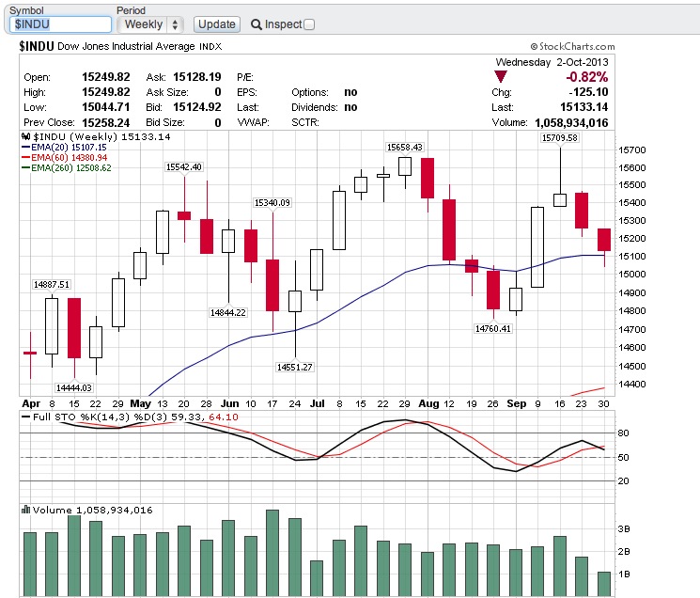Click the Bid value 15124.92
This screenshot has width=700, height=598.
(197, 107)
